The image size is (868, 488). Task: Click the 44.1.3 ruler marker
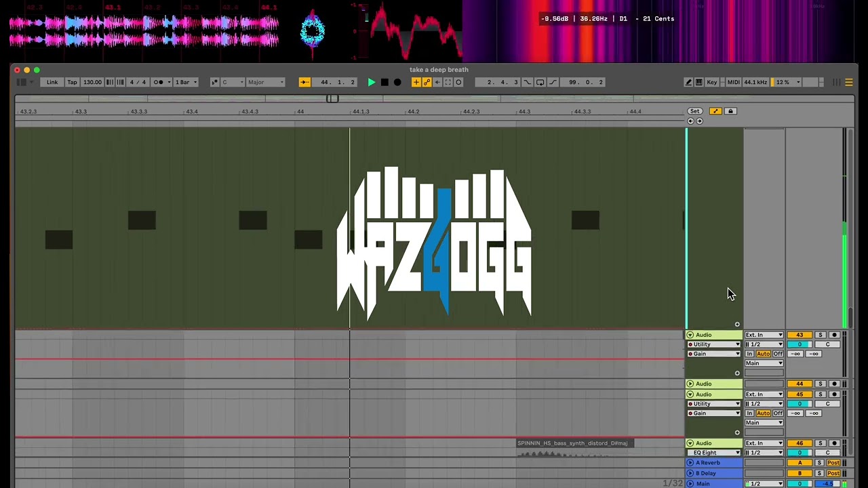pos(361,112)
